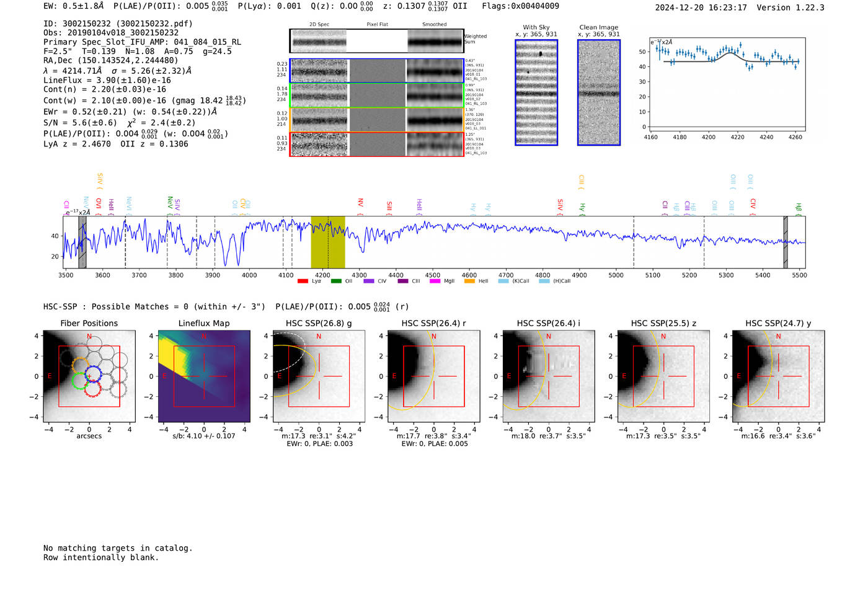
Task: Click the orange HeII legend swatch
Action: tap(469, 282)
